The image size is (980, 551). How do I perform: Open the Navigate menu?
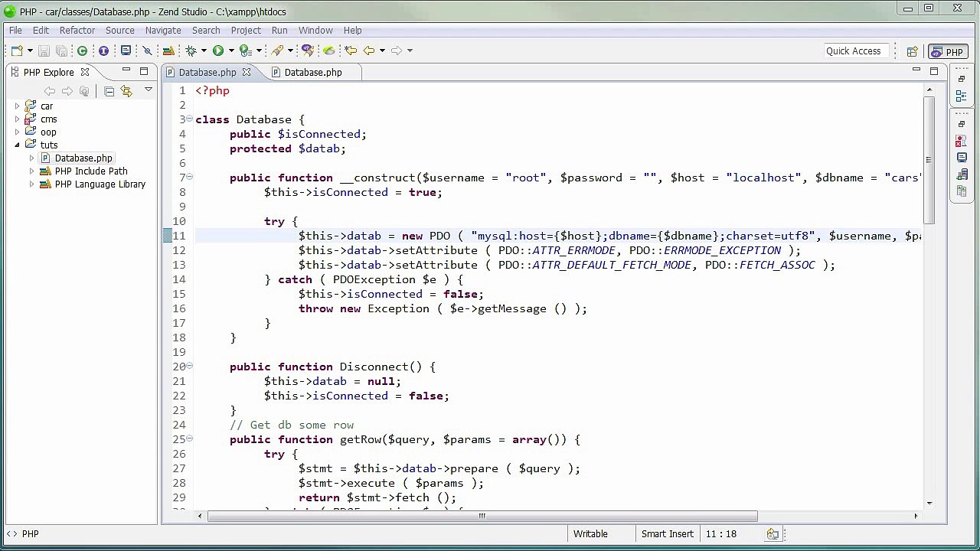point(163,31)
